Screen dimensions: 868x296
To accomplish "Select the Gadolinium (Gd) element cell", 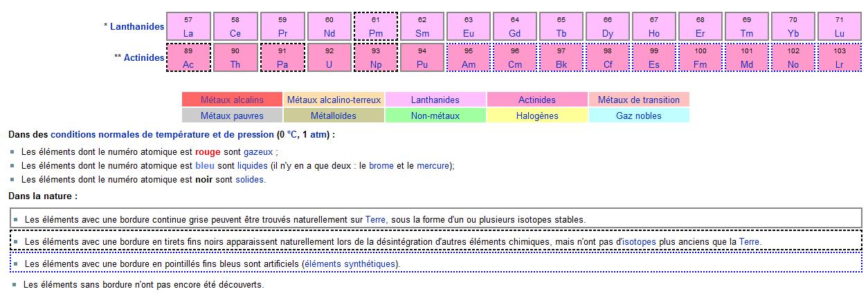I will pos(515,26).
